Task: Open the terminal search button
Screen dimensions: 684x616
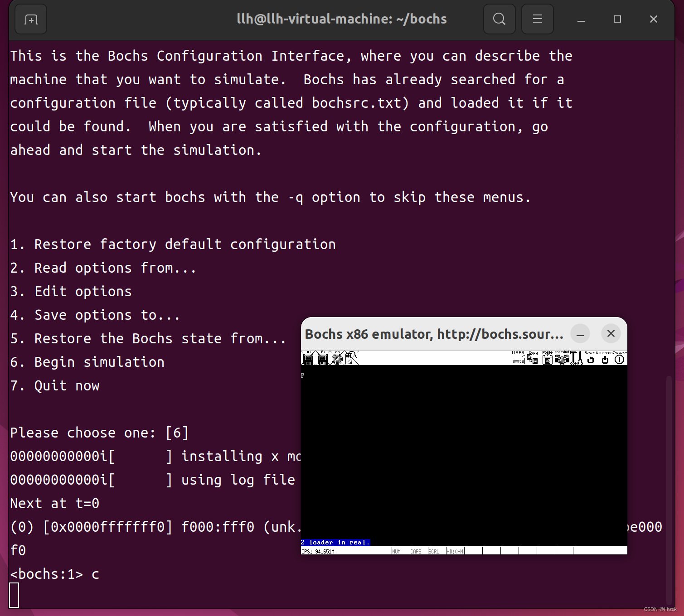Action: point(499,19)
